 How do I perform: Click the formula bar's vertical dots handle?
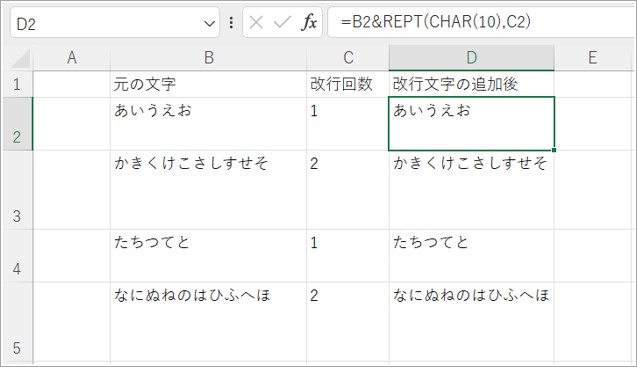pos(231,22)
